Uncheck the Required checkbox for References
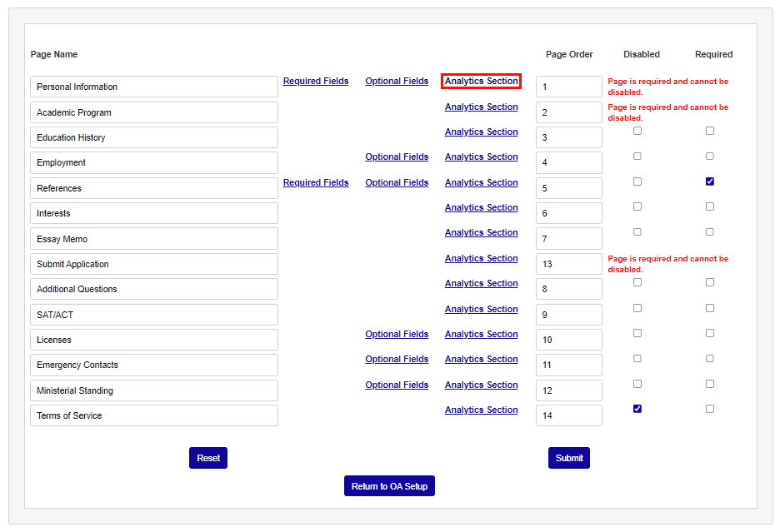The width and height of the screenshot is (780, 532). pos(710,181)
